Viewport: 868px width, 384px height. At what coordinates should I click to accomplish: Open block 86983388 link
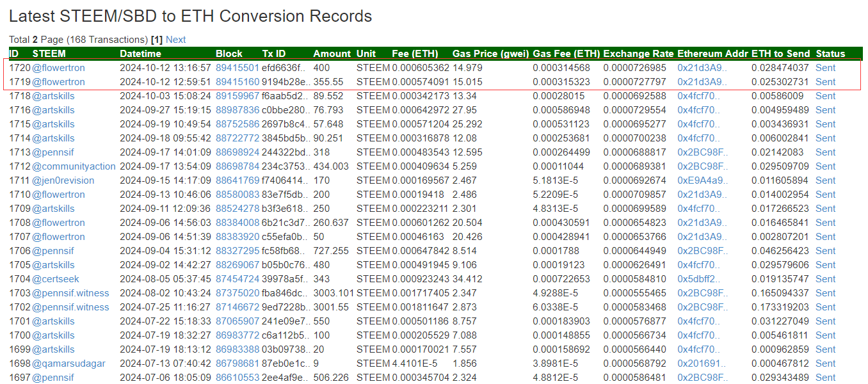pyautogui.click(x=237, y=349)
